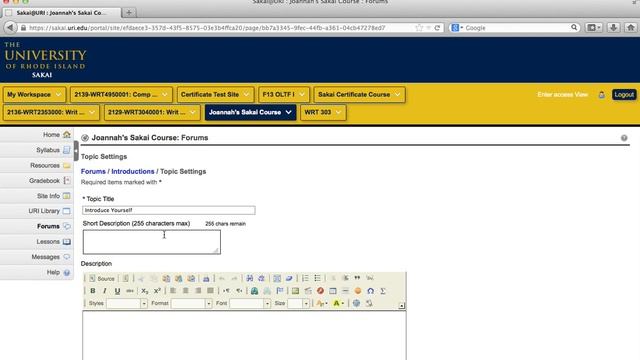Click the Smiley icon
Image resolution: width=640 pixels, height=360 pixels.
click(x=358, y=291)
